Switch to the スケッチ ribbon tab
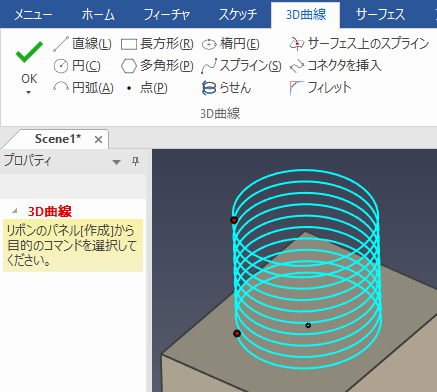 238,15
